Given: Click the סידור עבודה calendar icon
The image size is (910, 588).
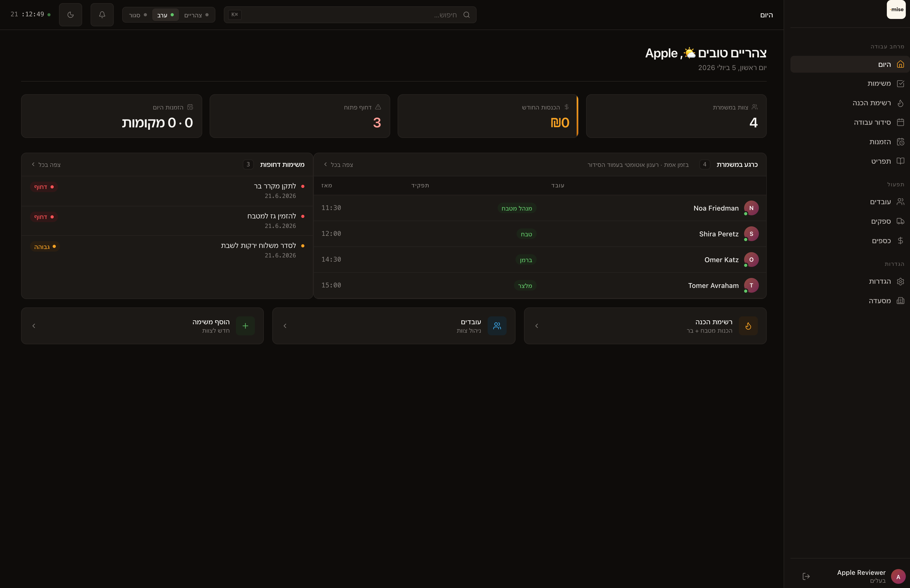Looking at the screenshot, I should (x=900, y=122).
